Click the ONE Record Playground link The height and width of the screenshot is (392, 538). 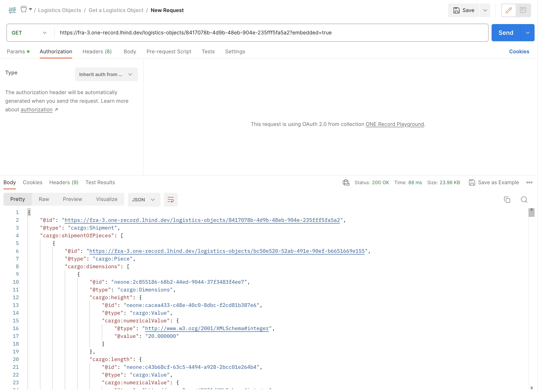(x=394, y=124)
